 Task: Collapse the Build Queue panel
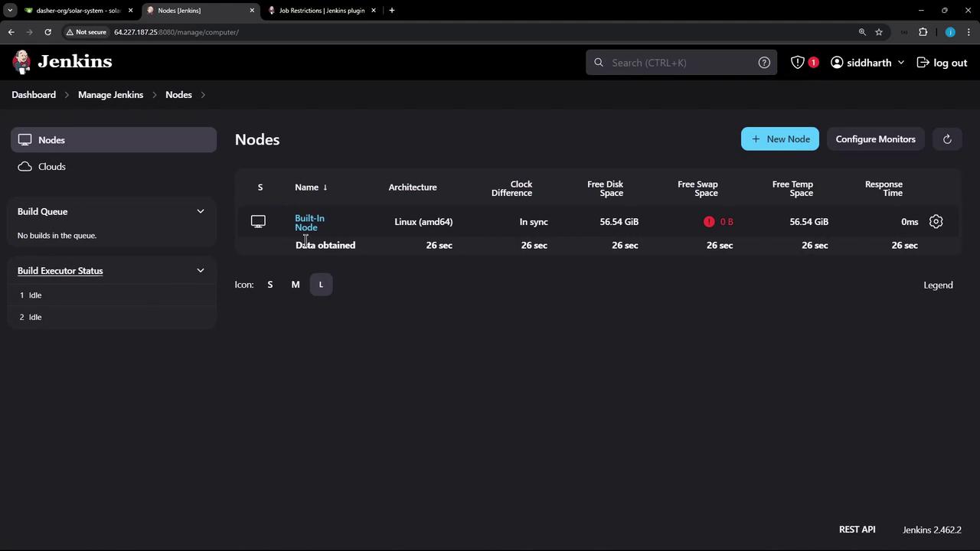201,211
